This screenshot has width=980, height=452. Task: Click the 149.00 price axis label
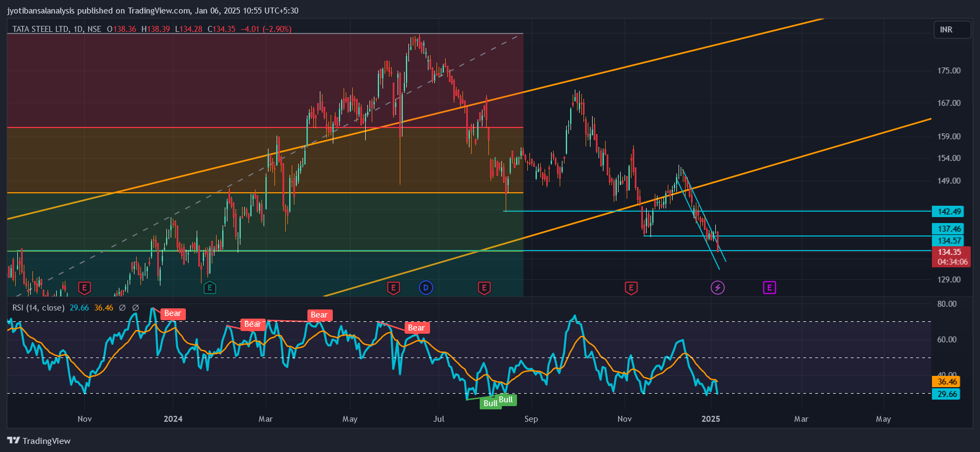(949, 181)
